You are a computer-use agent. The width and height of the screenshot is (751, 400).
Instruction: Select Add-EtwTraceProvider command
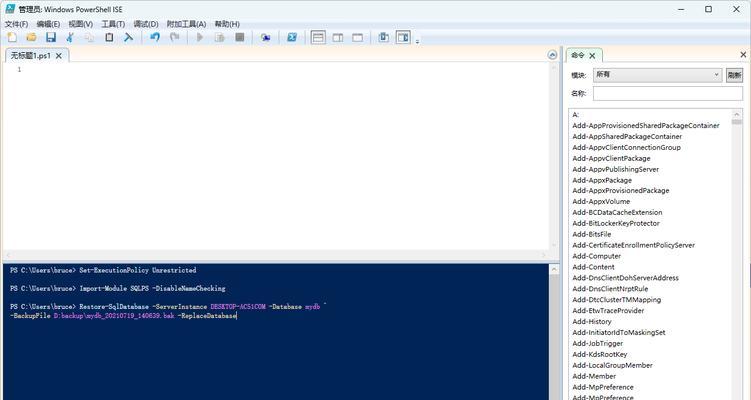pyautogui.click(x=608, y=310)
